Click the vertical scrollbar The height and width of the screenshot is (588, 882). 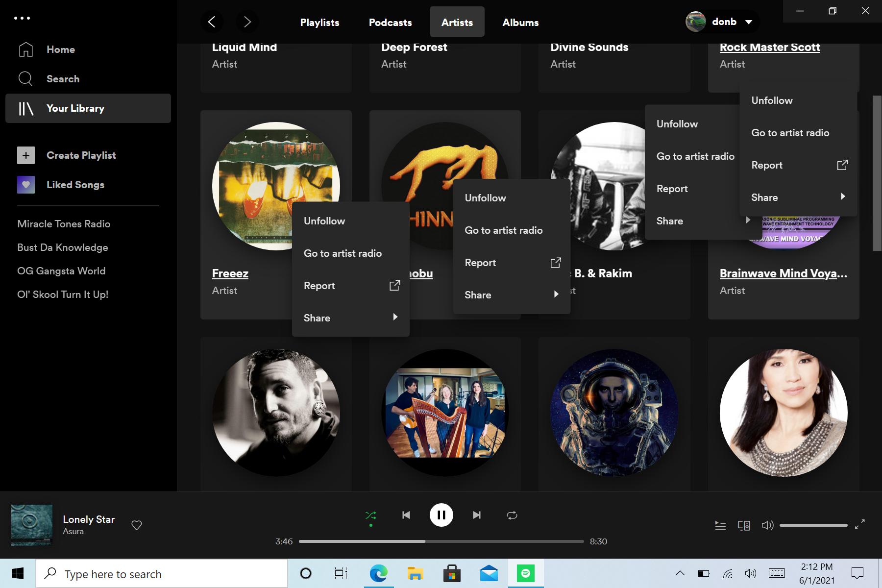pos(877,173)
